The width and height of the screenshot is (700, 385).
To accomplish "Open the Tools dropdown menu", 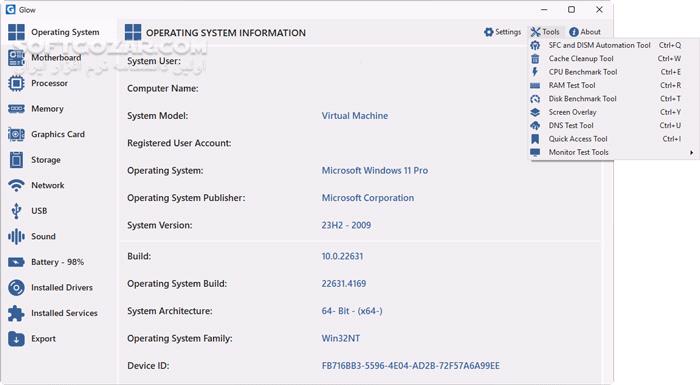I will coord(545,32).
